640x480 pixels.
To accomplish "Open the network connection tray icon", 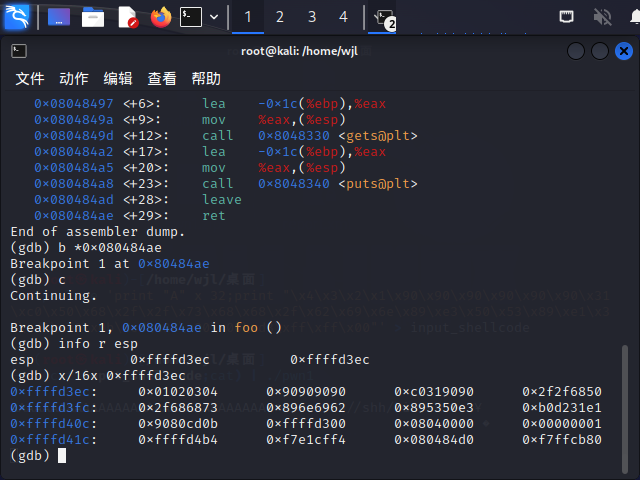I will tap(566, 17).
